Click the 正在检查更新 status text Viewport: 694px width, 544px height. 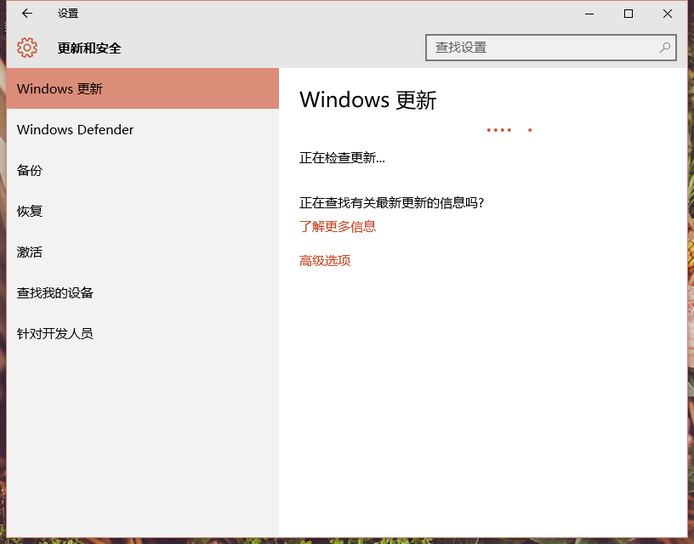342,158
